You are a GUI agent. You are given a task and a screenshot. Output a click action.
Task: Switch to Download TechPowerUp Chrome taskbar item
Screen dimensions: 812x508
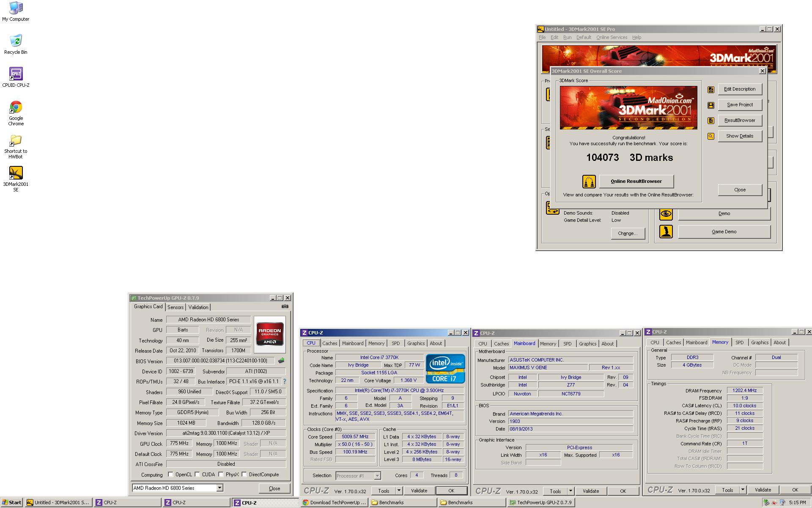pyautogui.click(x=334, y=502)
